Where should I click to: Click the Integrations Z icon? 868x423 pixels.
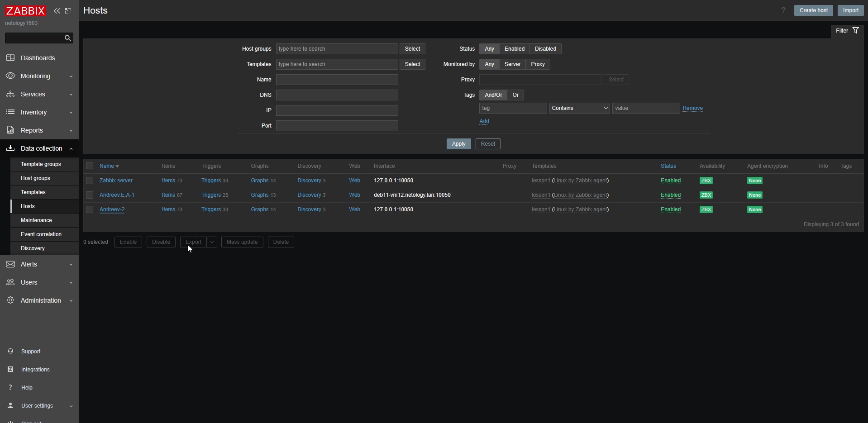click(10, 369)
